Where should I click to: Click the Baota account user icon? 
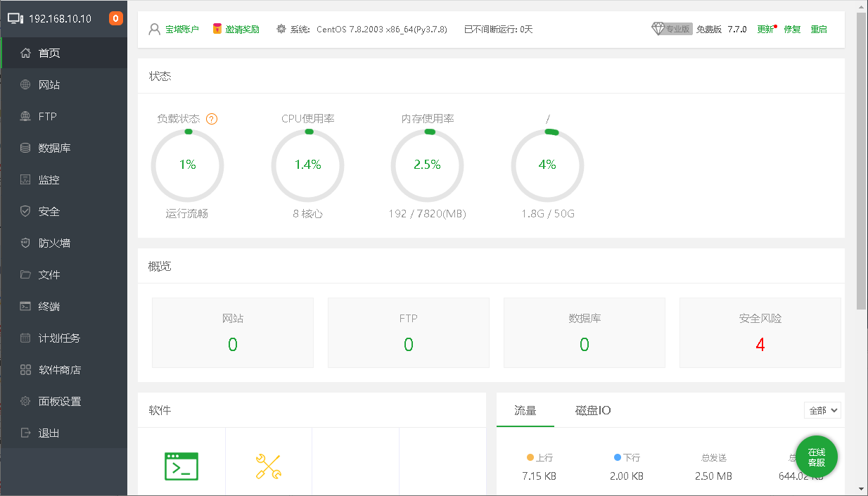pos(155,30)
